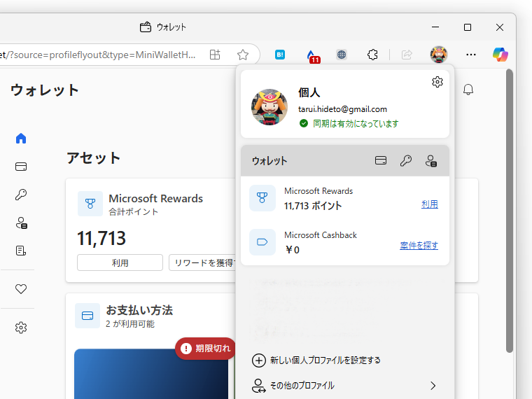Open passwords key icon in flyout wallet header
The width and height of the screenshot is (532, 399).
[406, 160]
